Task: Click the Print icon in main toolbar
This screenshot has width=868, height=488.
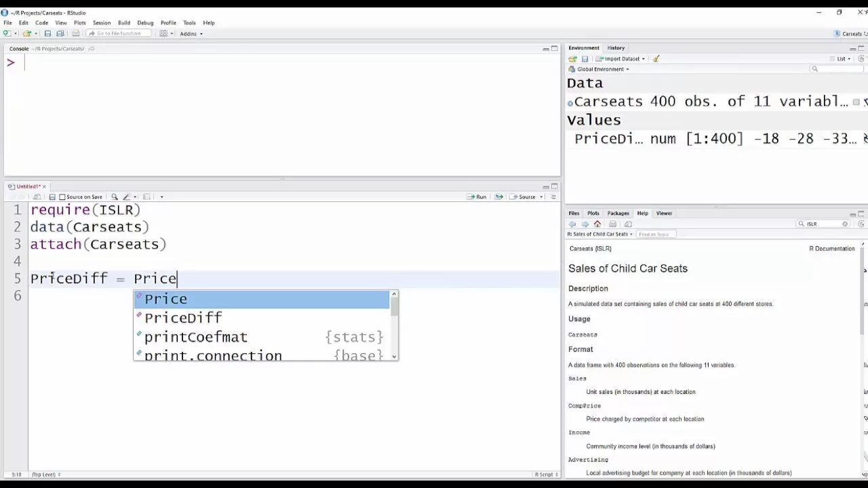Action: coord(75,33)
